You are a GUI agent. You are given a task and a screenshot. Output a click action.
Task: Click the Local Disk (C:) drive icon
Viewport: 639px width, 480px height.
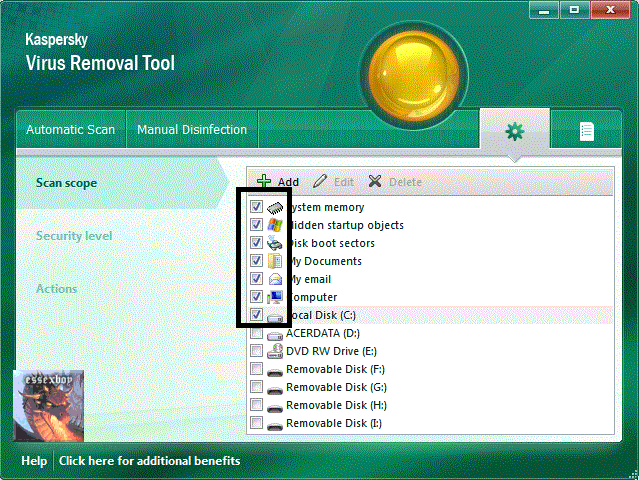(x=275, y=317)
